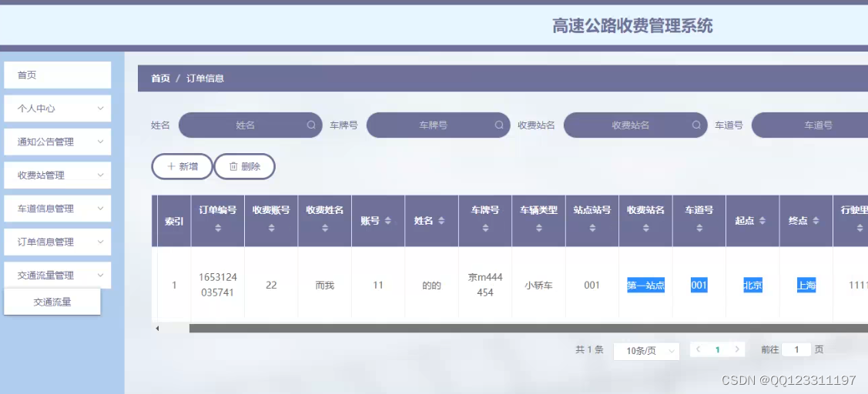Click left arrow of horizontal scrollbar
868x394 pixels.
156,328
